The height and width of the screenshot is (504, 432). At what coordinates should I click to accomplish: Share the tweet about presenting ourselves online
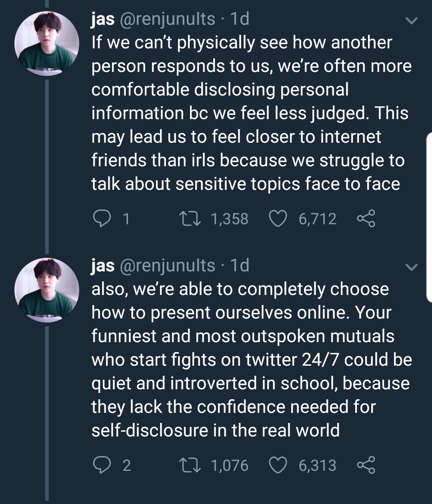click(366, 465)
